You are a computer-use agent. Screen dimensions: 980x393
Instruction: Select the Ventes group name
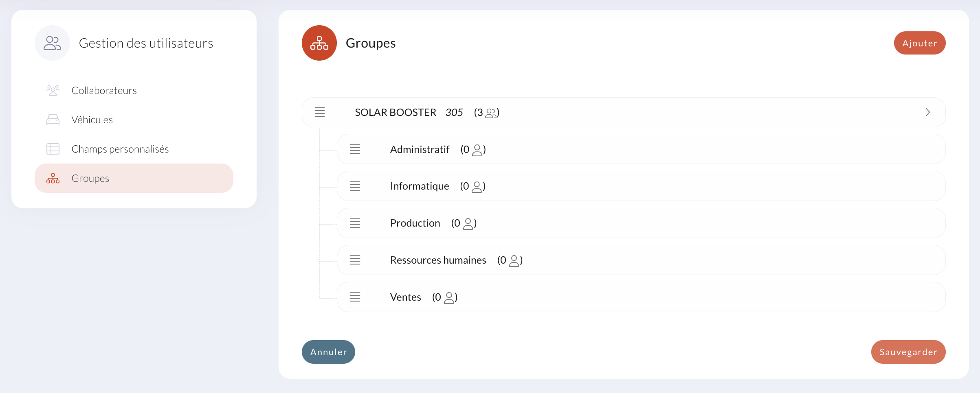[406, 297]
